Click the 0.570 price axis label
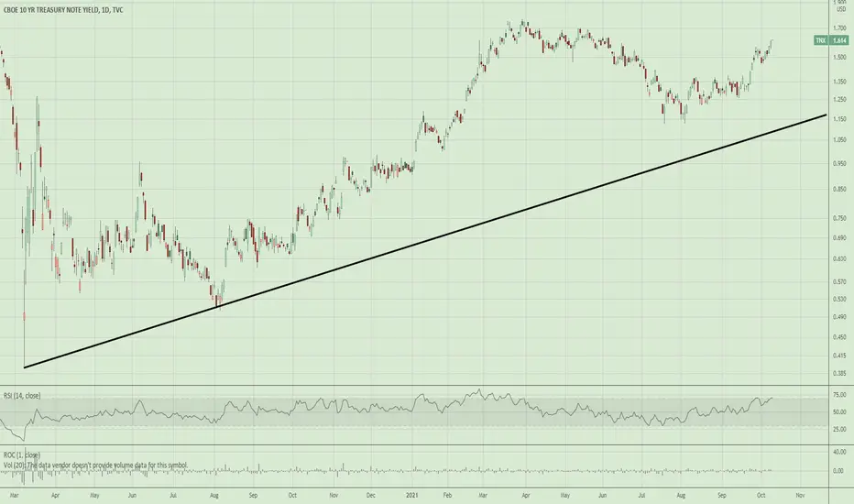Viewport: 854px width, 504px height. [839, 281]
